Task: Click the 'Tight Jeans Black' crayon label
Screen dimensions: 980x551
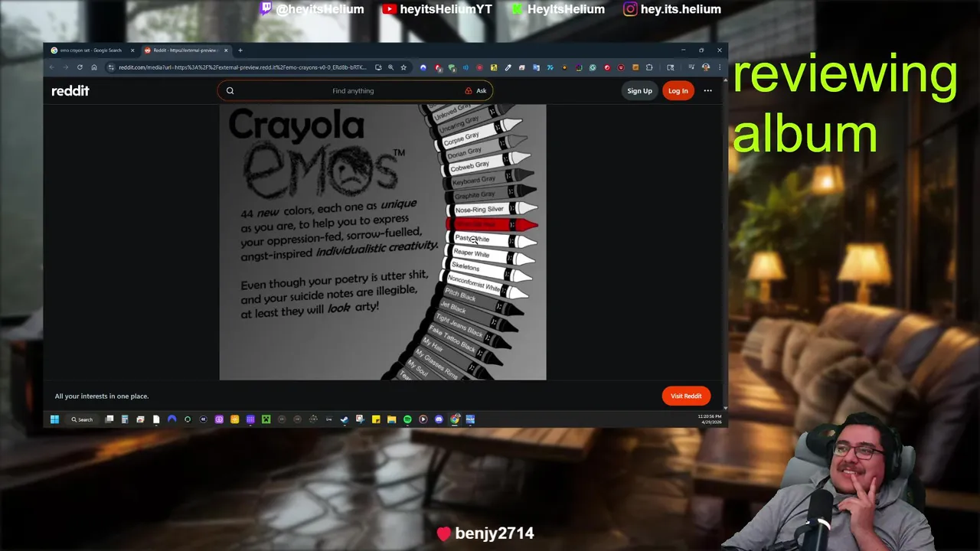Action: [459, 324]
